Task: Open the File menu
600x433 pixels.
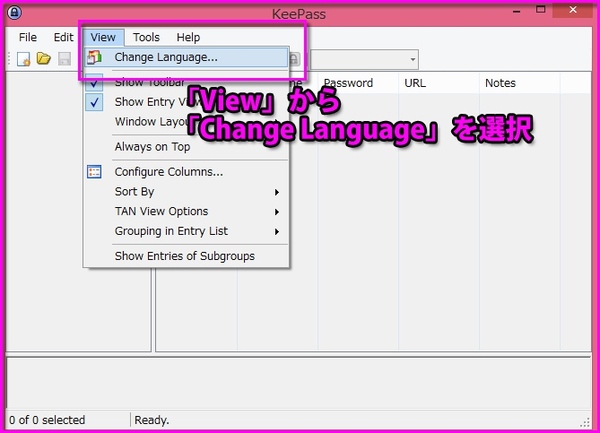Action: 28,37
